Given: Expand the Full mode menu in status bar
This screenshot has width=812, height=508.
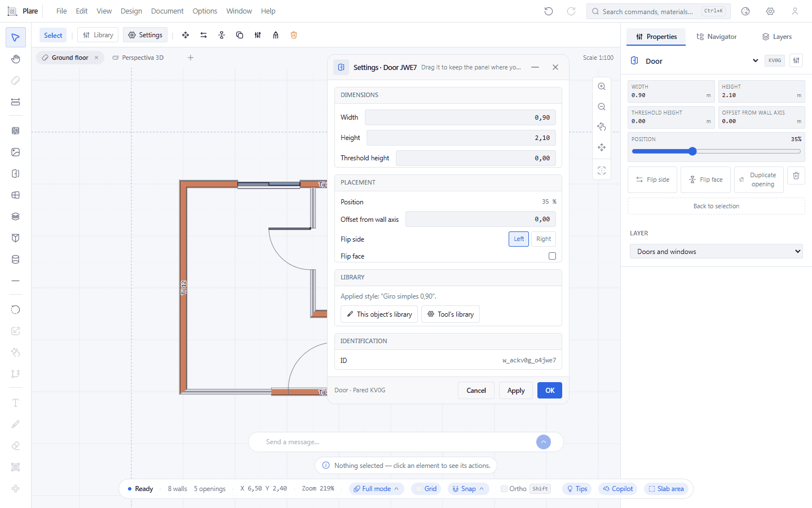Looking at the screenshot, I should point(377,489).
